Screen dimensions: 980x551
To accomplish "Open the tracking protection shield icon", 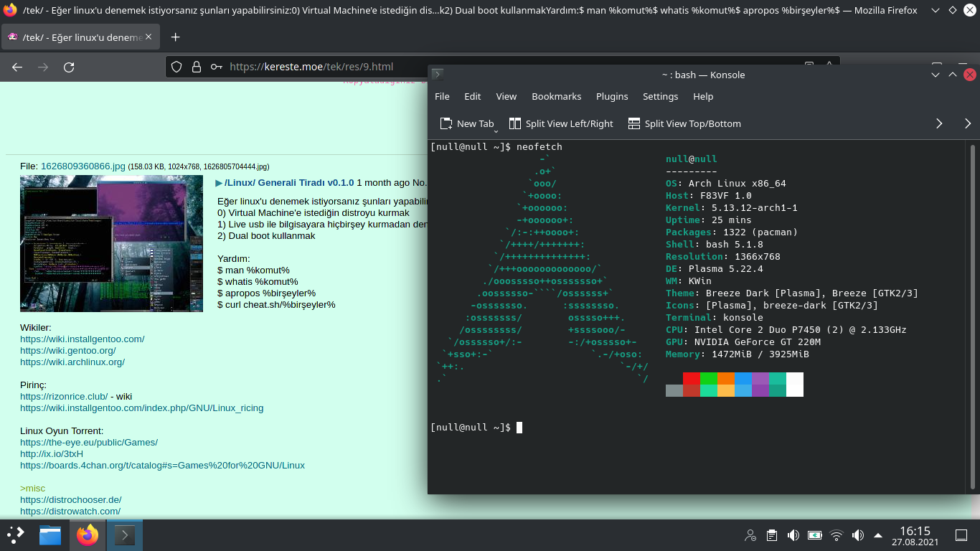I will coord(176,67).
